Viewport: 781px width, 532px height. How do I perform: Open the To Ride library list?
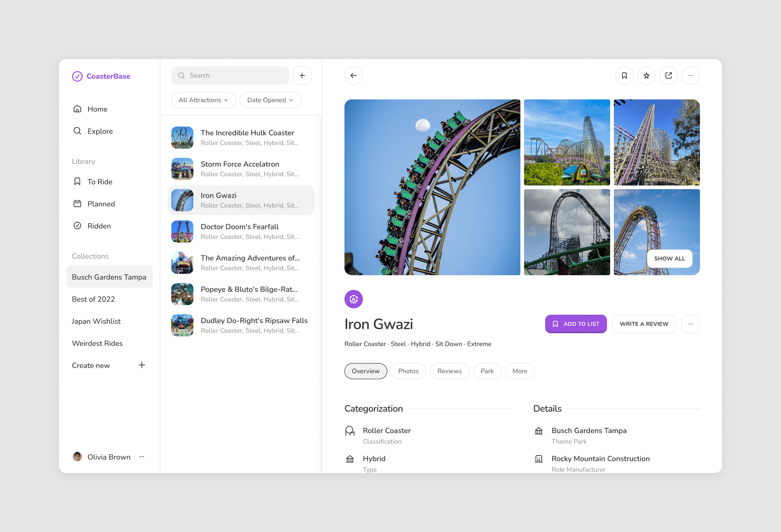click(99, 182)
